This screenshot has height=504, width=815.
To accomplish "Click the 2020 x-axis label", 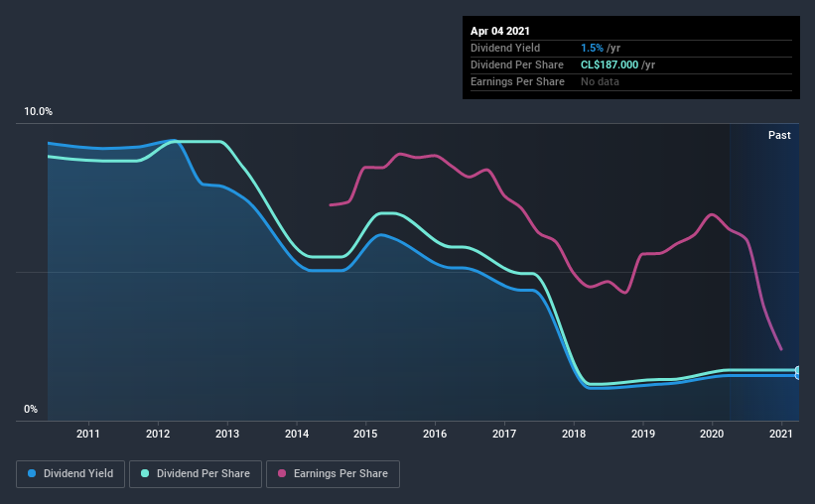I will pos(712,434).
